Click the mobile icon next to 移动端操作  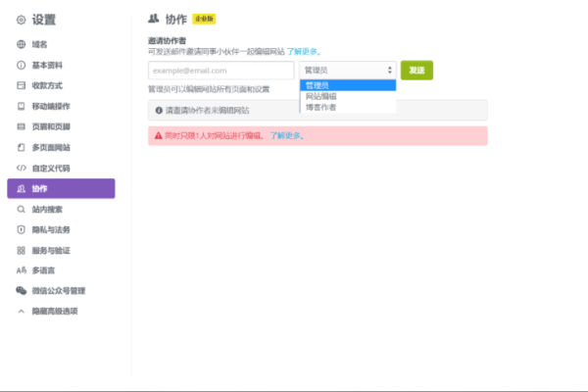click(21, 106)
